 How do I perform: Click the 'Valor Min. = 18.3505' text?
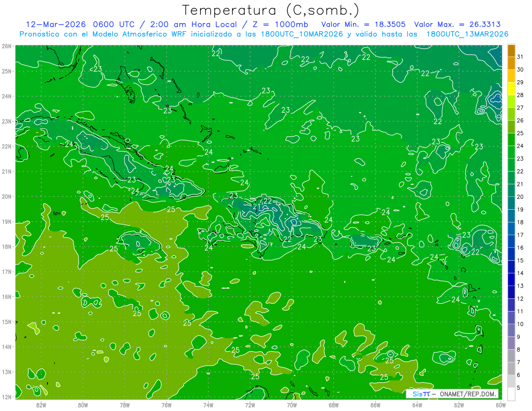[364, 24]
